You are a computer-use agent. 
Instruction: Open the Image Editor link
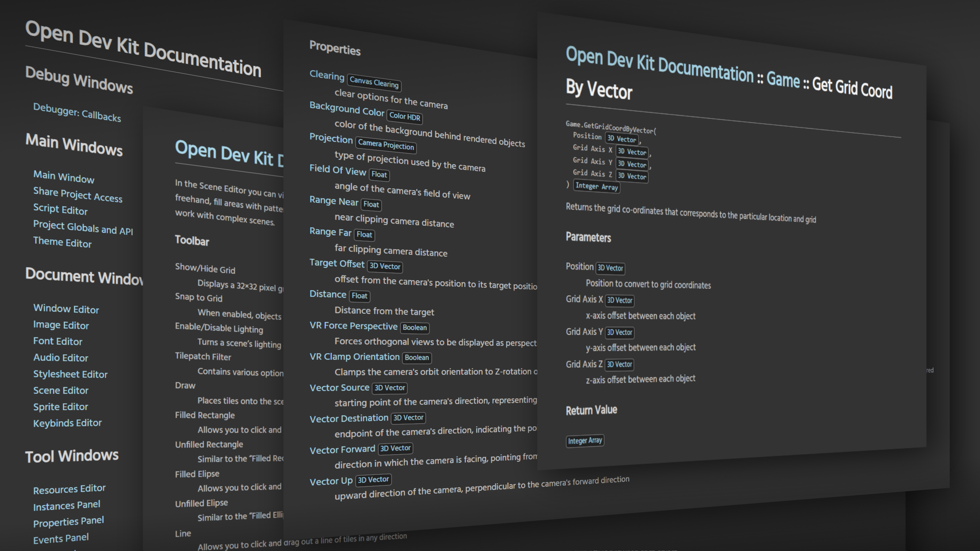(x=61, y=325)
